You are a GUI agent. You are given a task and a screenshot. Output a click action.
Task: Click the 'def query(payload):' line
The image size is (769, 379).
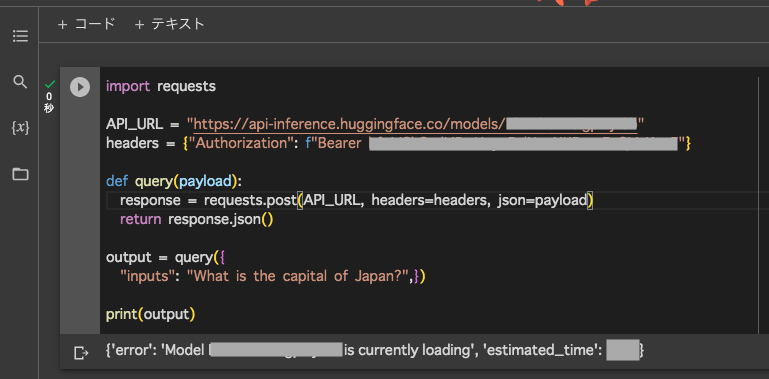174,181
